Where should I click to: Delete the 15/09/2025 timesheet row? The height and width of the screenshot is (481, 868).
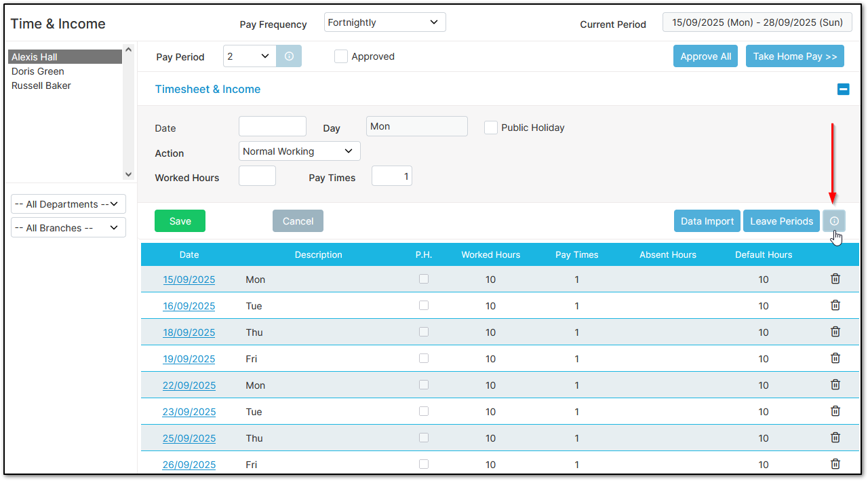[835, 279]
